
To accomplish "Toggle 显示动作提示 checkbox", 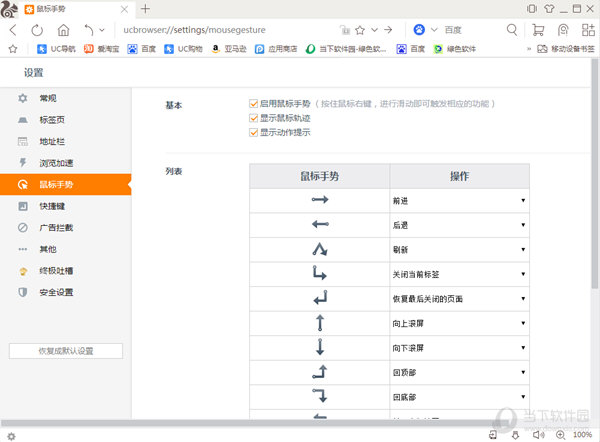I will click(x=253, y=132).
